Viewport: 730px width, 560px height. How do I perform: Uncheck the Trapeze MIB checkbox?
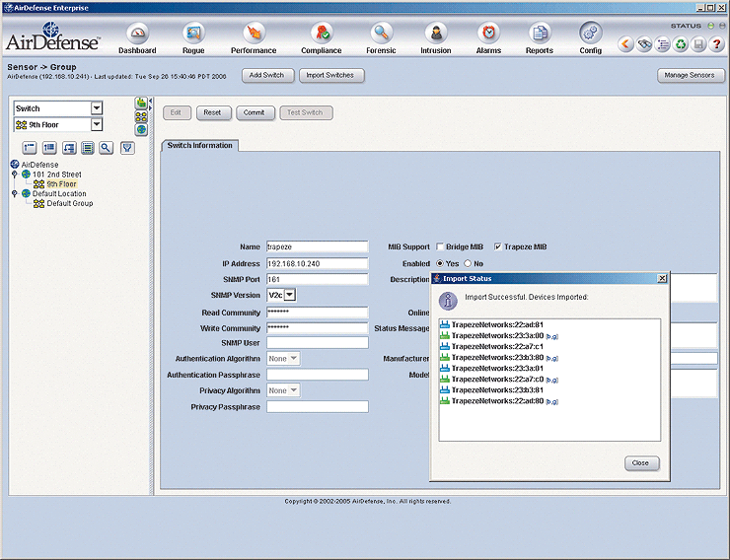pos(498,246)
